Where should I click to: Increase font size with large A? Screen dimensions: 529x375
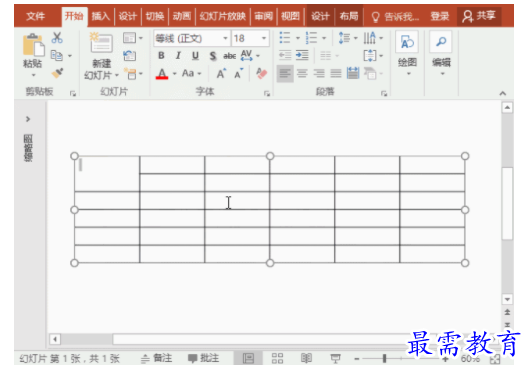click(x=221, y=74)
